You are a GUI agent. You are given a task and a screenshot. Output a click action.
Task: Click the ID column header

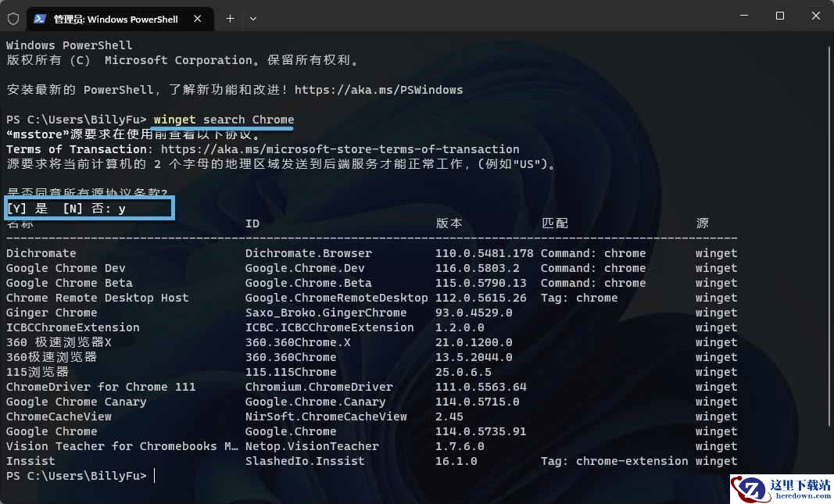coord(252,223)
